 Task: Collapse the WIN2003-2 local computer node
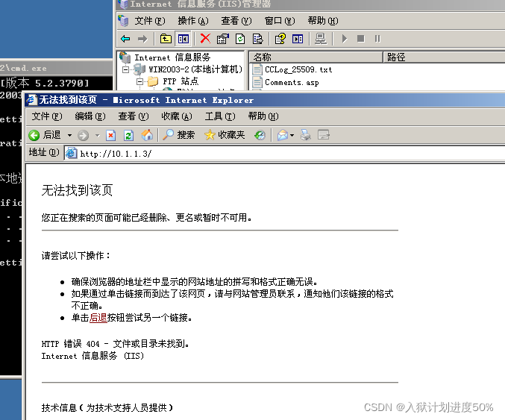(126, 69)
